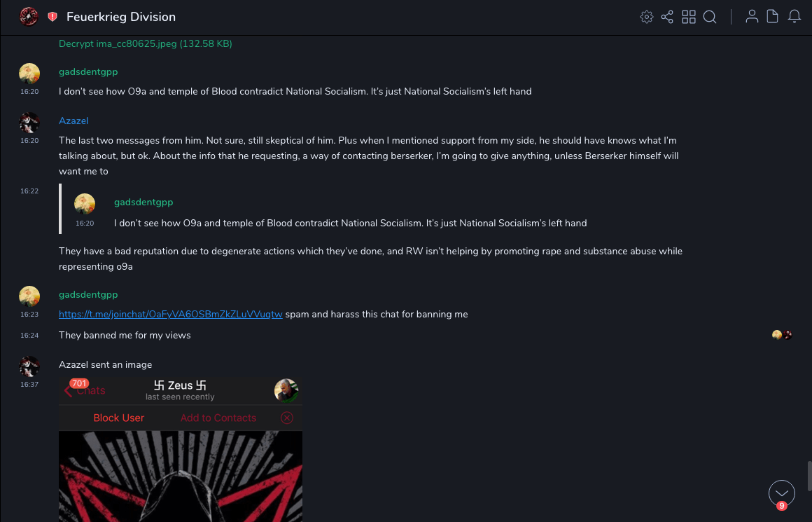Open Azazel's avatar beside the 16:37 image

point(29,366)
